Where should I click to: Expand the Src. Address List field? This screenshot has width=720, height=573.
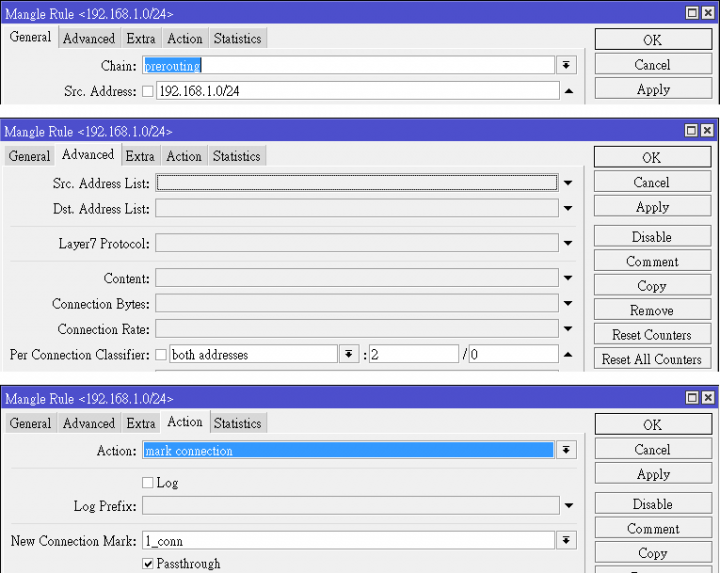(568, 183)
